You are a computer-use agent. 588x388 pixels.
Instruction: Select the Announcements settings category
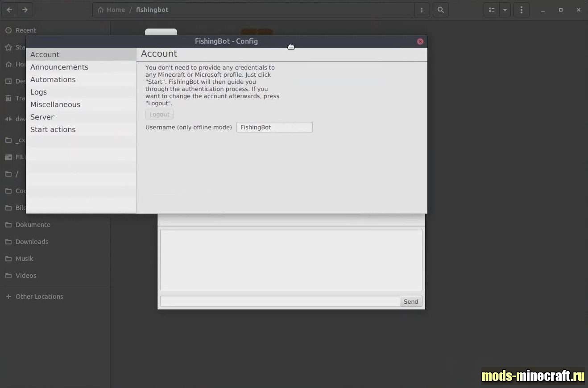click(59, 67)
